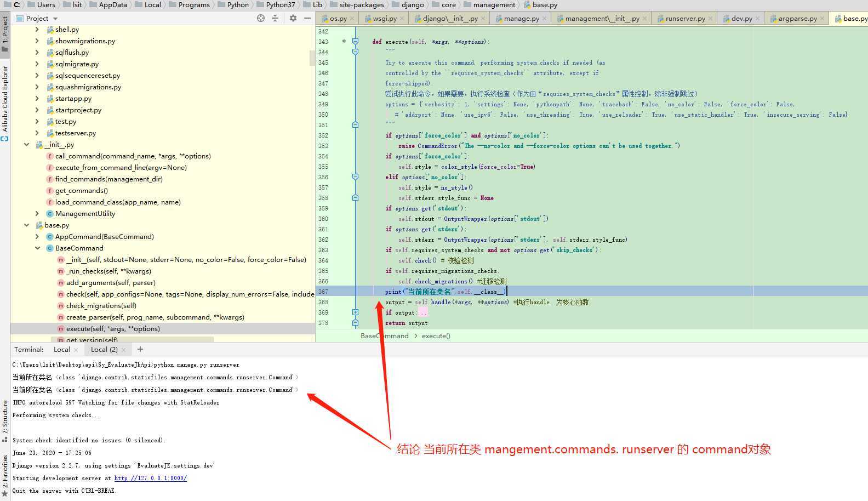Screen dimensions: 868x501
Task: Place cursor on line 367 print statement
Action: coord(446,292)
